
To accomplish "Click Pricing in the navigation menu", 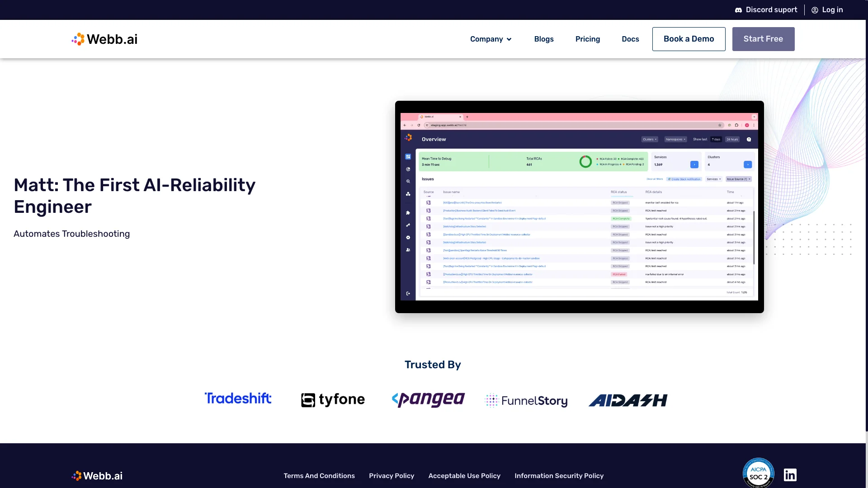I will pyautogui.click(x=588, y=39).
